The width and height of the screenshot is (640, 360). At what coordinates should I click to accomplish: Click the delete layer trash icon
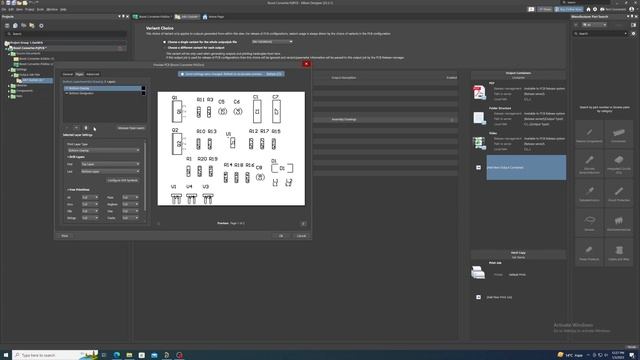pyautogui.click(x=86, y=128)
